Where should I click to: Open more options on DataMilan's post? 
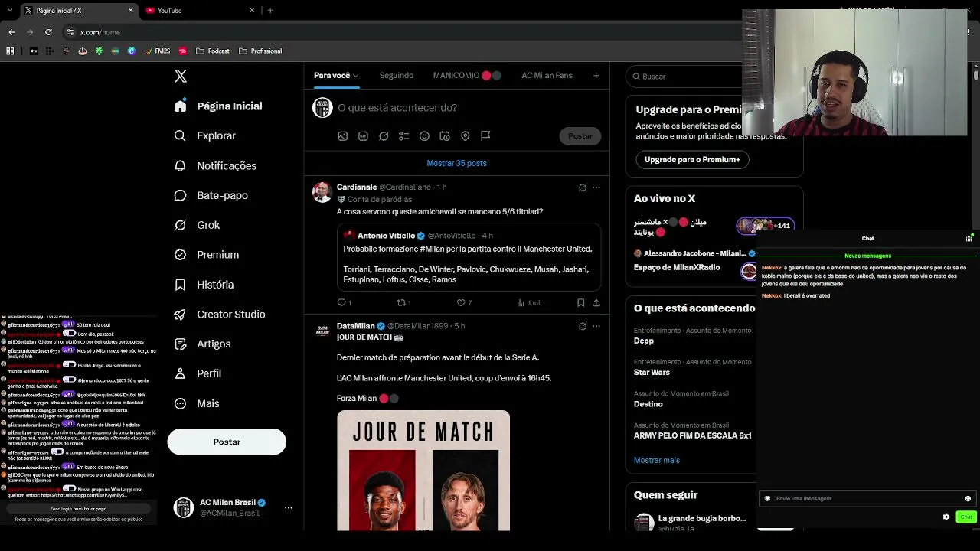click(596, 326)
